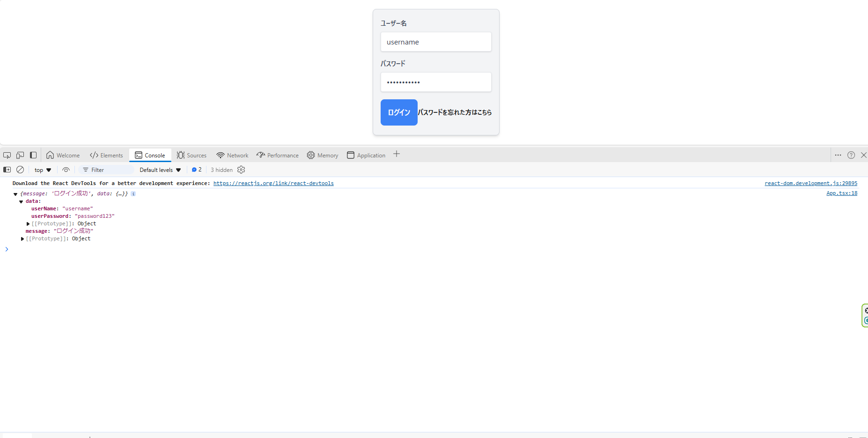Click the Elements tab code-brackets icon

[94, 155]
